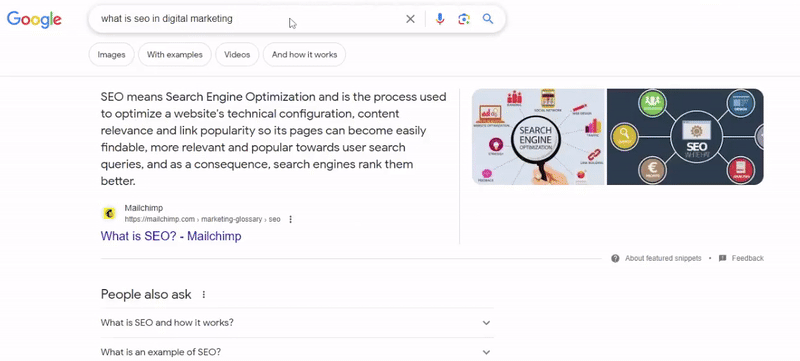The height and width of the screenshot is (361, 800).
Task: Expand What is SEO and how it works?
Action: point(297,323)
